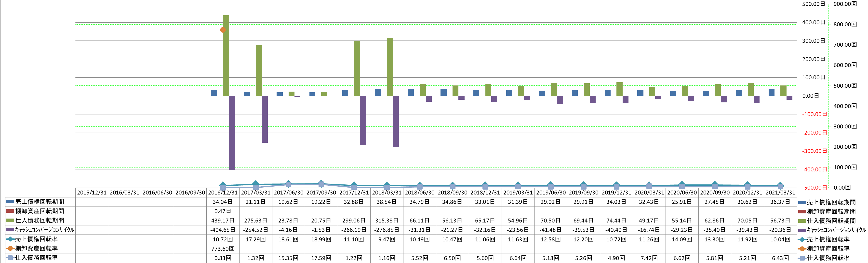This screenshot has height=263, width=868.
Task: Select the cell showing 773.60回
Action: tap(223, 249)
